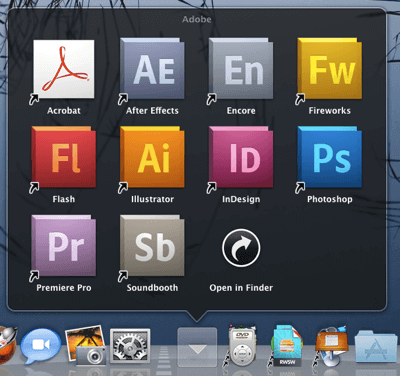Image resolution: width=400 pixels, height=376 pixels.
Task: Launch Soundbooth via the Sb icon
Action: point(152,246)
